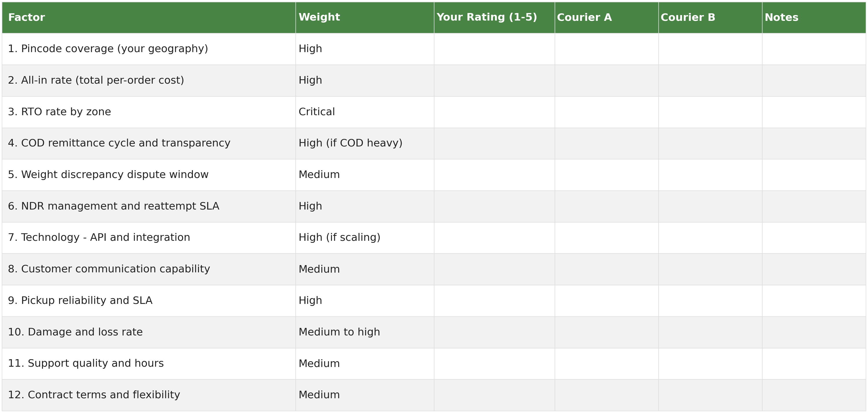Click 'Medium' weight for Customer communication row
This screenshot has width=868, height=413.
[365, 269]
